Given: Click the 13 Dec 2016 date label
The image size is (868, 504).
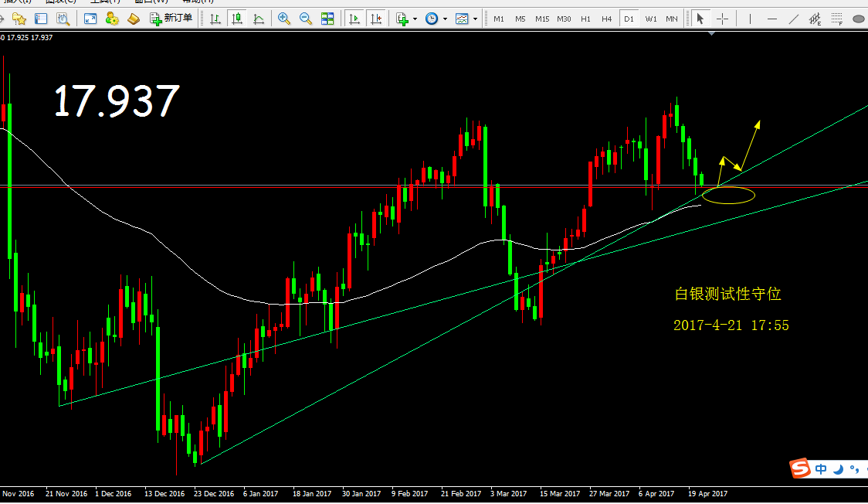Looking at the screenshot, I should click(x=164, y=493).
